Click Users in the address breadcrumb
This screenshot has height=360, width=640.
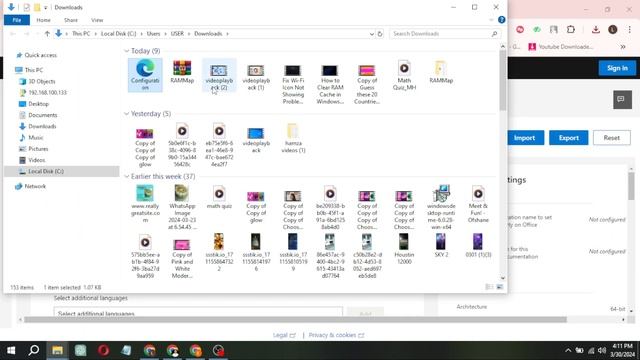pyautogui.click(x=153, y=34)
